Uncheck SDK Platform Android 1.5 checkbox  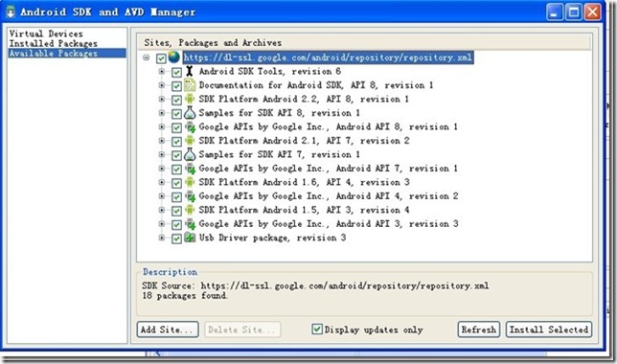(176, 211)
